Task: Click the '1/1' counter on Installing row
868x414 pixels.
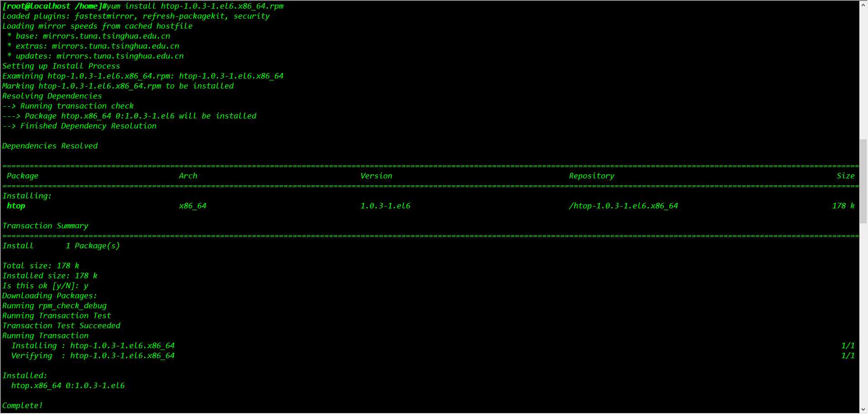Action: coord(848,345)
